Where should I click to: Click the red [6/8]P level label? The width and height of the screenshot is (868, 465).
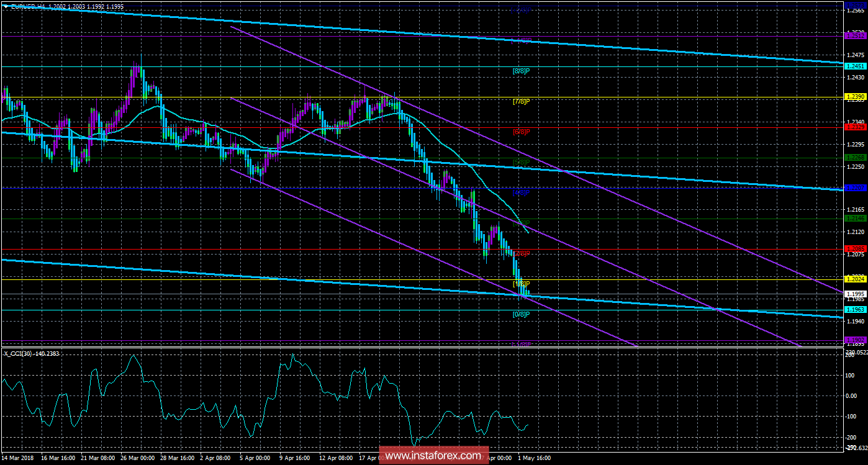click(x=520, y=132)
